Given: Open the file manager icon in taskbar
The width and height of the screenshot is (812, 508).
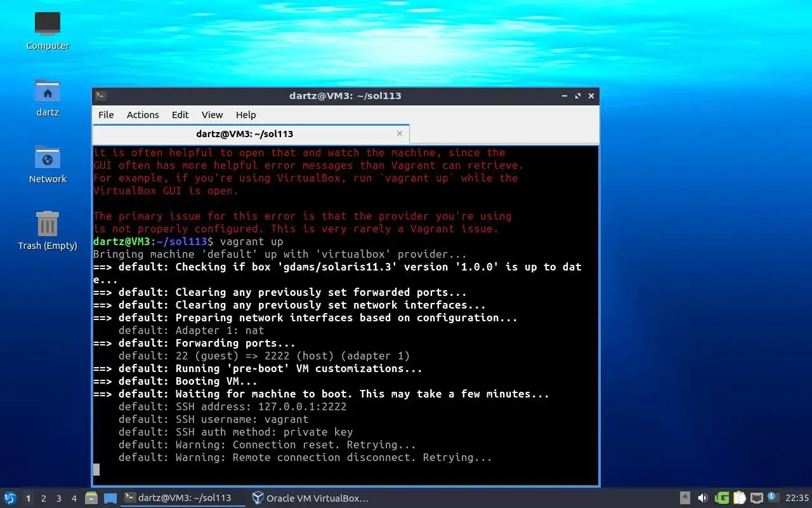Looking at the screenshot, I should coord(91,498).
